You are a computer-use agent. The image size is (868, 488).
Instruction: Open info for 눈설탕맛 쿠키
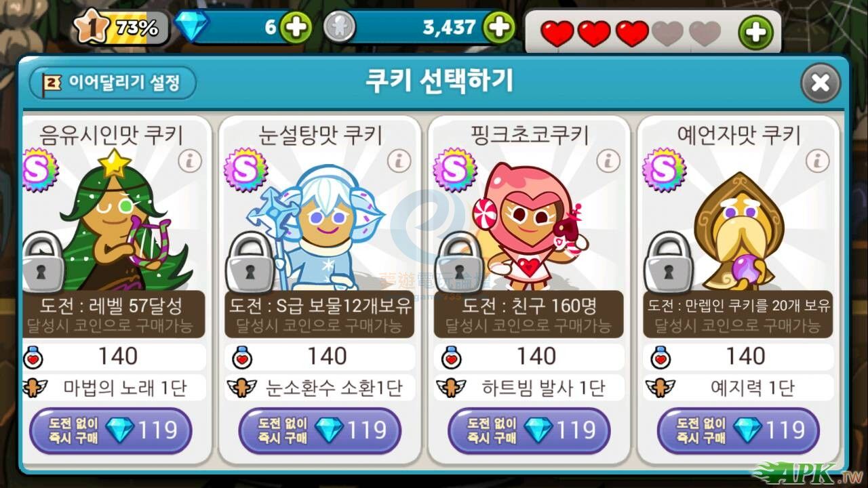399,161
